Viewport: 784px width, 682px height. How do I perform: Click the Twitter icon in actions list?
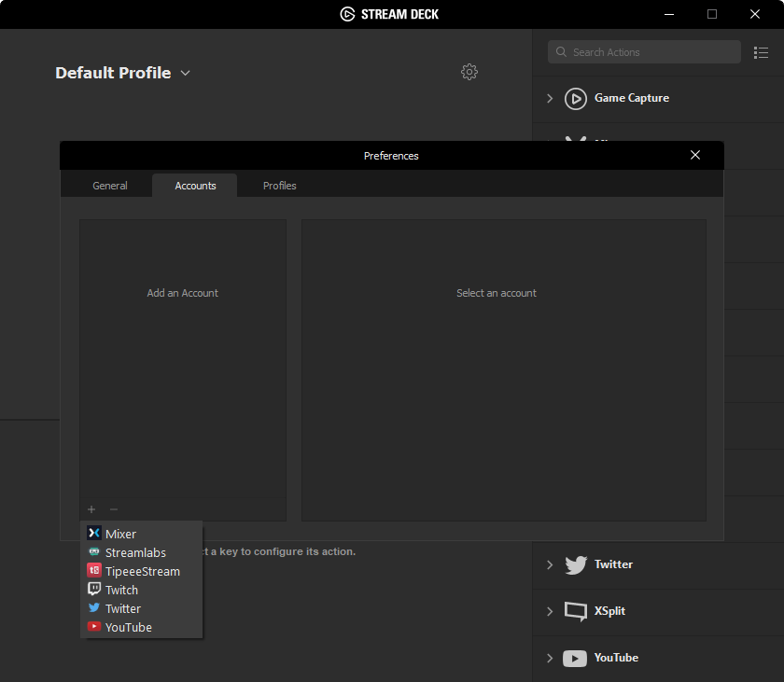coord(576,564)
